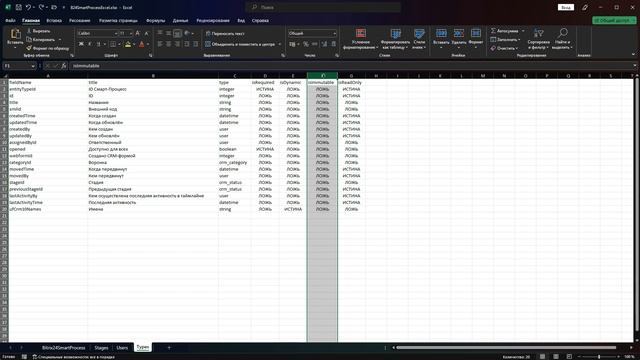Click the red font color button
This screenshot has height=360, width=640.
pyautogui.click(x=142, y=44)
